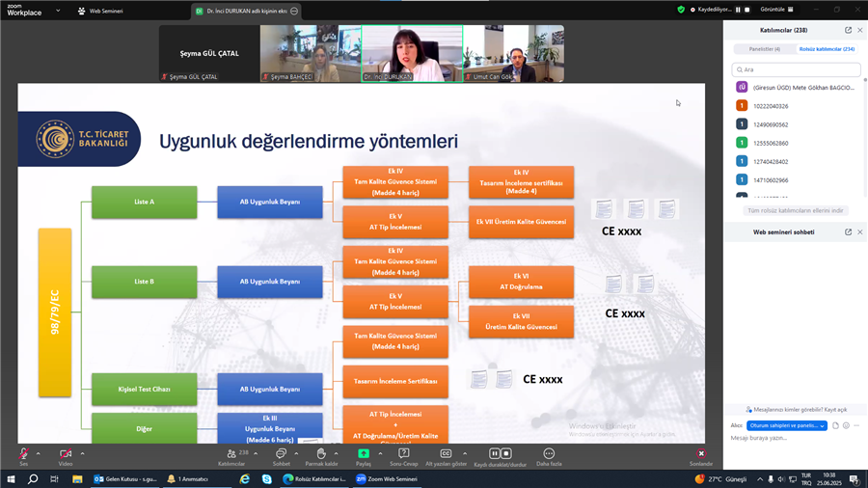Open the recipient dropdown 'Oturum sahipleri ve panelis...'
Viewport: 868px width, 488px height.
coord(787,425)
